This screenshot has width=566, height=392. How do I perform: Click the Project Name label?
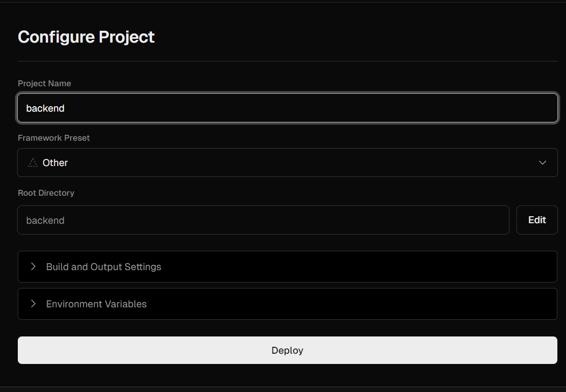44,84
